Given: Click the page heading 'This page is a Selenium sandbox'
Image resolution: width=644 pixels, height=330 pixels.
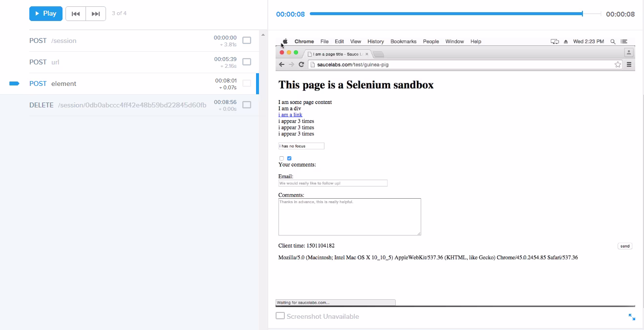Looking at the screenshot, I should pyautogui.click(x=356, y=85).
